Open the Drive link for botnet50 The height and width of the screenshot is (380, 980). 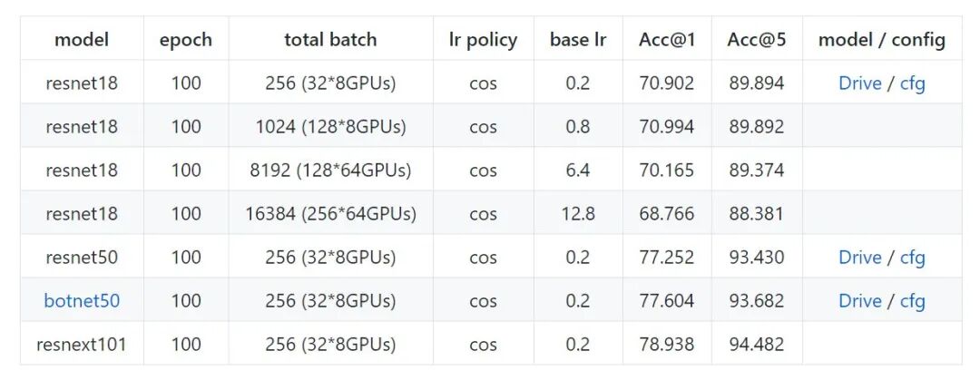(x=859, y=301)
